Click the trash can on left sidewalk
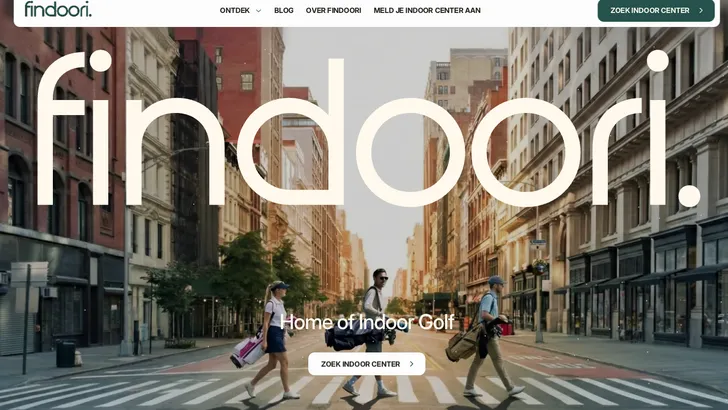Screen dimensions: 728x410 65,354
